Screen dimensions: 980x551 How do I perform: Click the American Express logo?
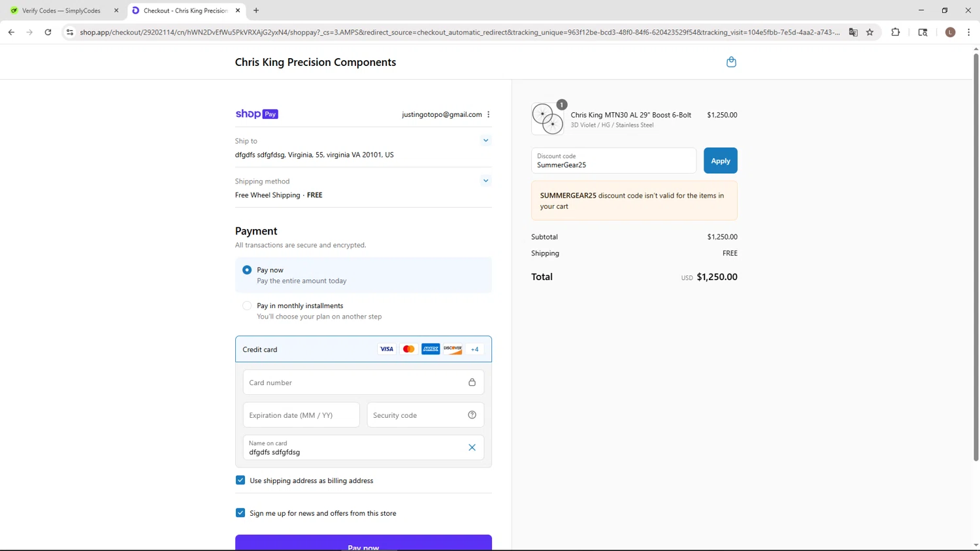click(431, 349)
